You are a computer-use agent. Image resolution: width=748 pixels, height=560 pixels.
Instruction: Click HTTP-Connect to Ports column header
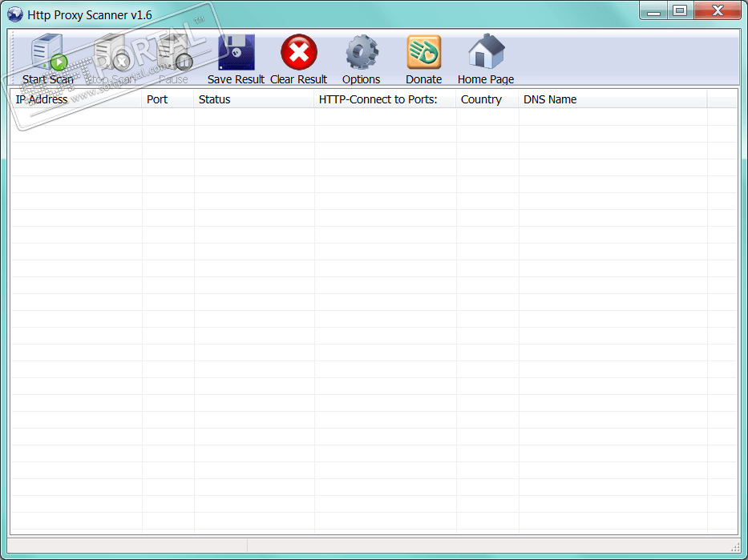click(x=385, y=99)
